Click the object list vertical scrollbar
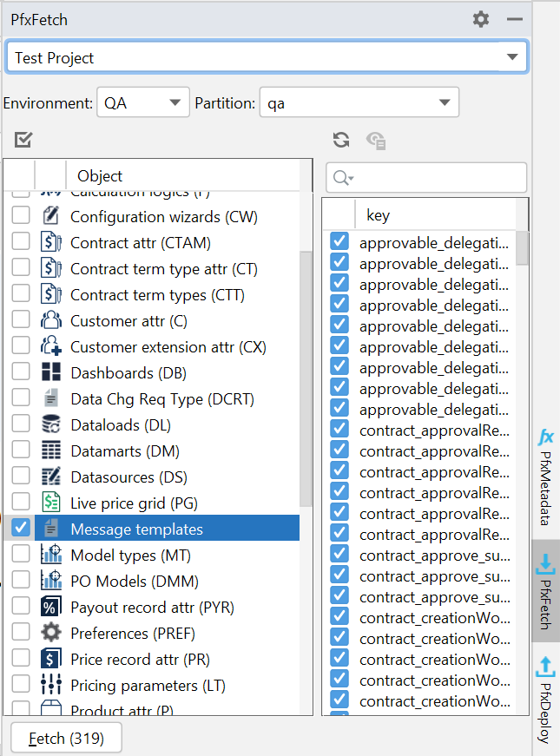 pos(306,379)
